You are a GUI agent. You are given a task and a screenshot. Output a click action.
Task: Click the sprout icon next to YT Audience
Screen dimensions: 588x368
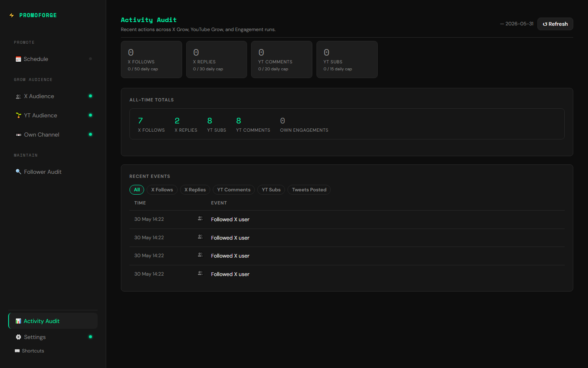[x=18, y=116]
